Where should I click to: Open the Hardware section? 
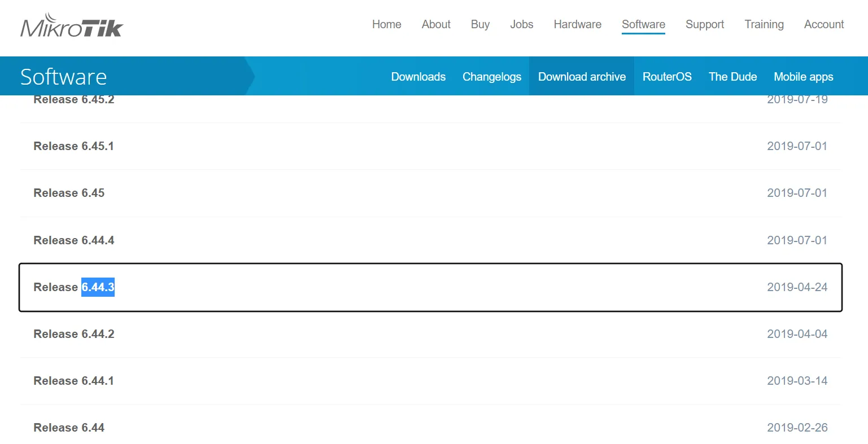point(578,24)
